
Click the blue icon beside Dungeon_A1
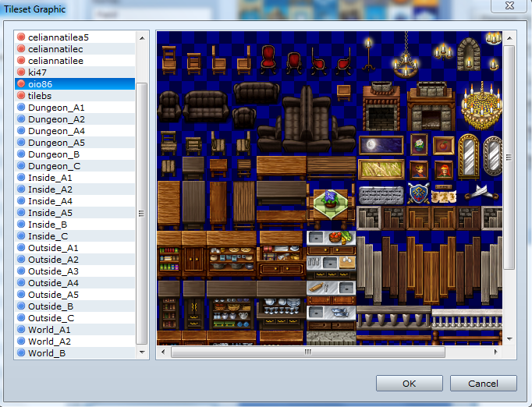[x=21, y=107]
